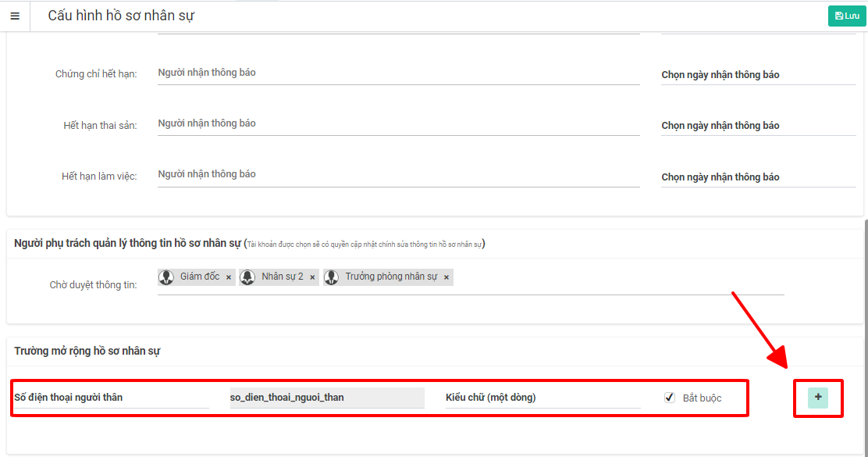Open the hamburger sidebar menu
The height and width of the screenshot is (457, 868).
click(x=15, y=16)
